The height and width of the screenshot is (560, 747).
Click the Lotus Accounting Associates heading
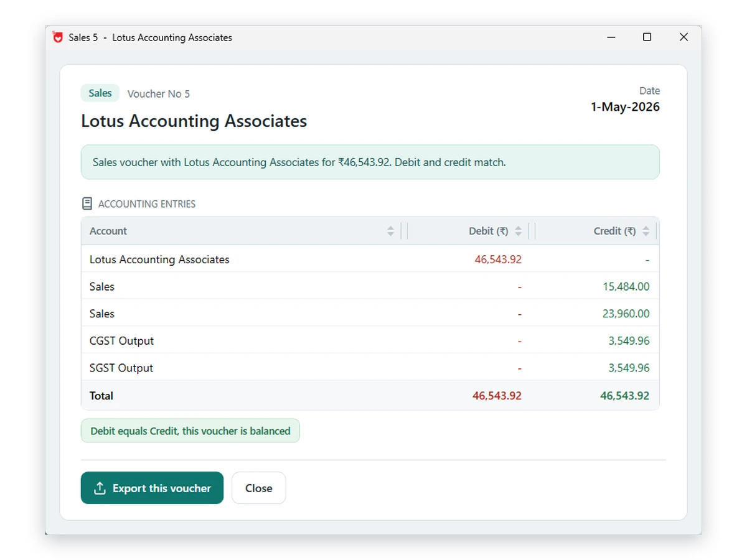click(194, 121)
